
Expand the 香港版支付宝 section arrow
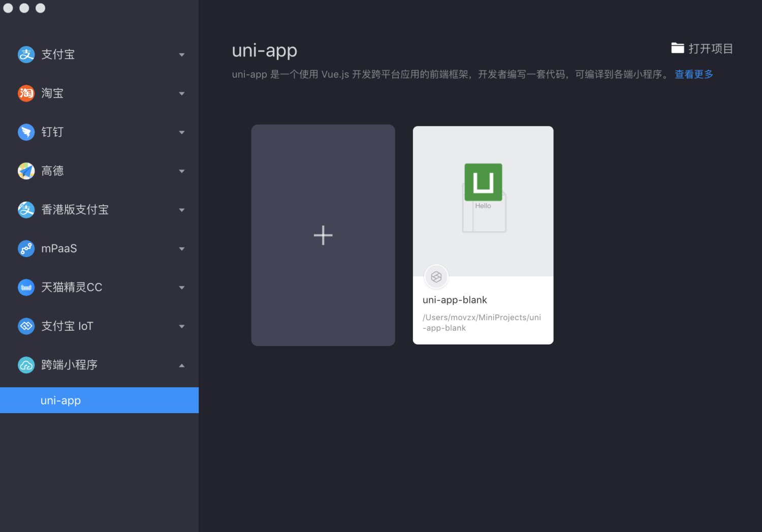point(182,210)
